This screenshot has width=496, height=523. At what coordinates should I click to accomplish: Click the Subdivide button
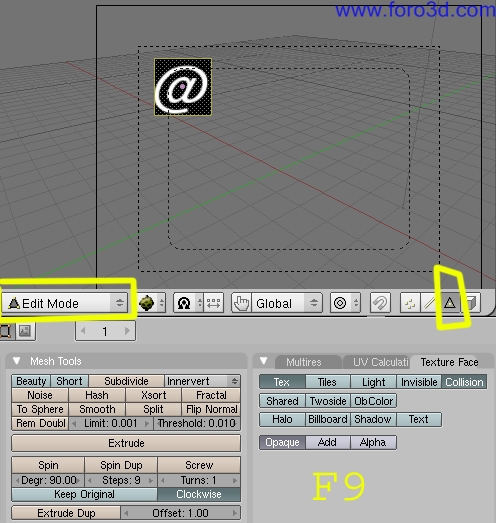(x=126, y=381)
